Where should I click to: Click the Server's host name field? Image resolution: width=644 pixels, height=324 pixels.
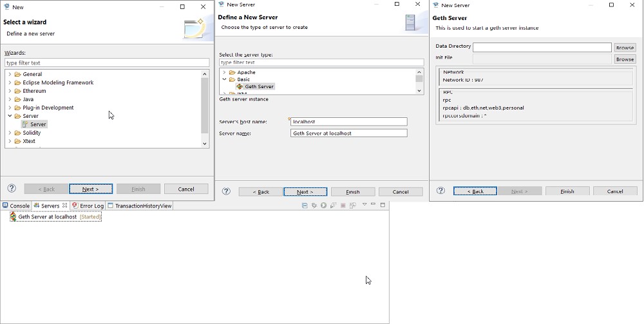(x=348, y=122)
